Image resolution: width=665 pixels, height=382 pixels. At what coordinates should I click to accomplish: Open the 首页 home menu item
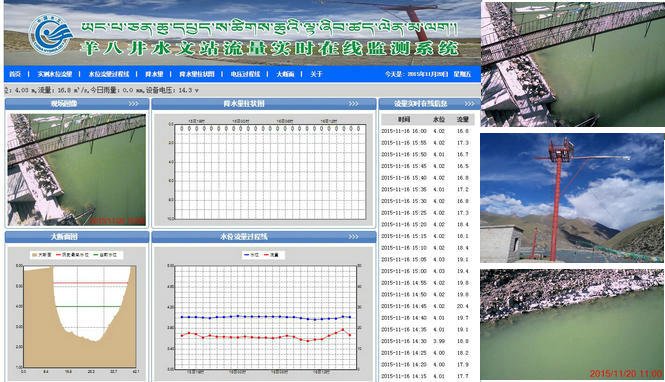(15, 74)
